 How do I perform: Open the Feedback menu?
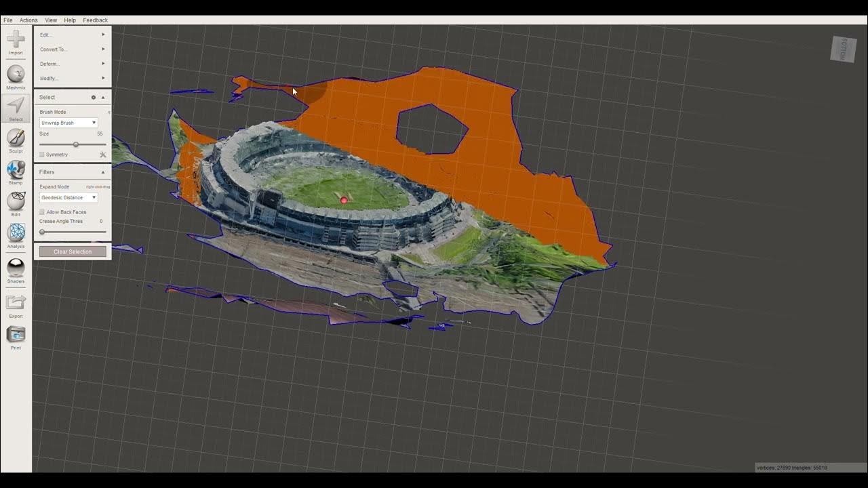[96, 20]
